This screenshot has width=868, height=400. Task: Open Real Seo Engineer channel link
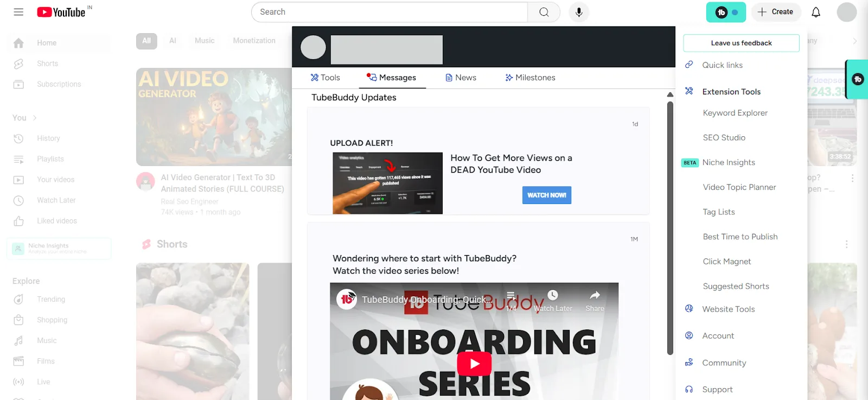point(189,201)
